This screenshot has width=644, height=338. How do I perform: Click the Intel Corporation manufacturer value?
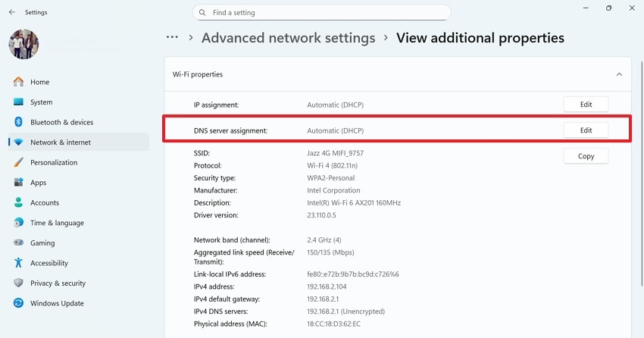(x=333, y=190)
